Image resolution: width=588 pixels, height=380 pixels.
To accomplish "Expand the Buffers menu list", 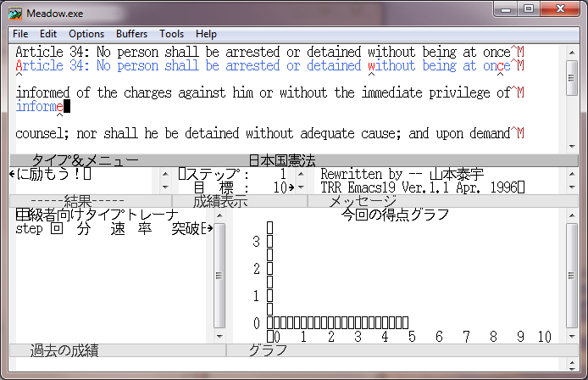I will click(131, 34).
